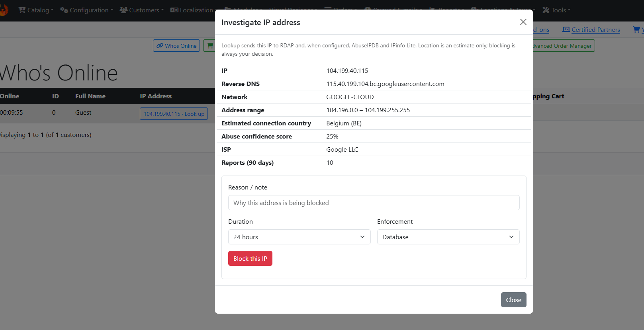Click the 00:09:55 online time cell

tap(12, 113)
